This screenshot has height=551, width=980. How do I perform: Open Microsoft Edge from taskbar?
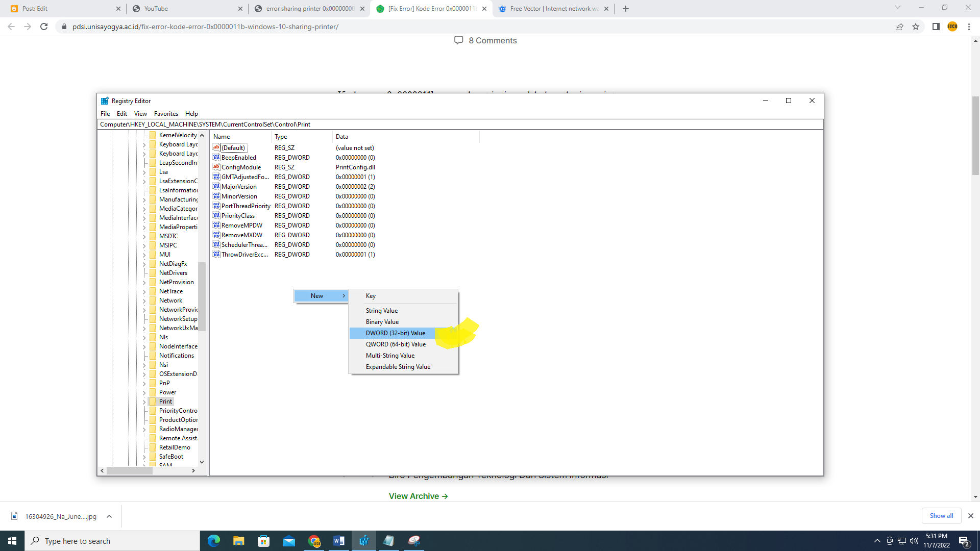pyautogui.click(x=214, y=541)
